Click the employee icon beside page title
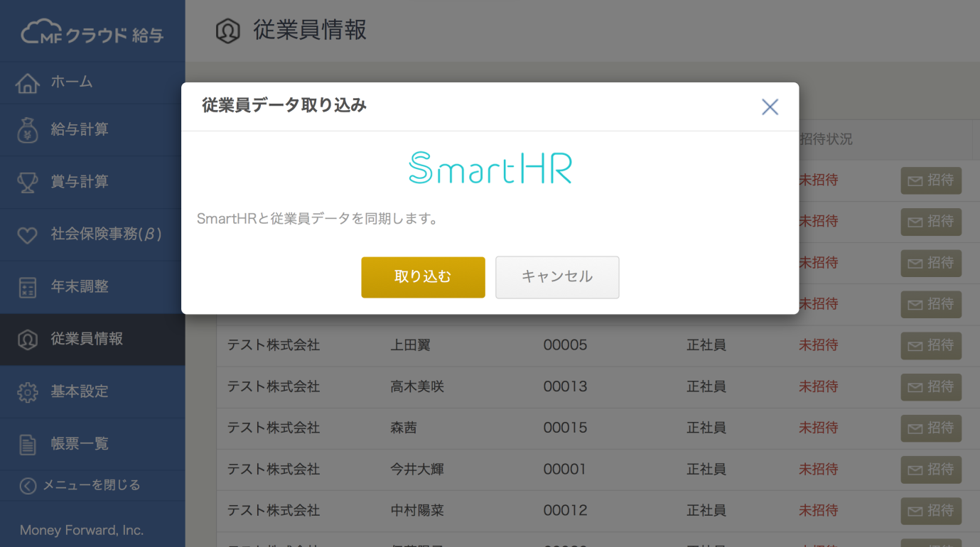Image resolution: width=980 pixels, height=547 pixels. coord(228,31)
